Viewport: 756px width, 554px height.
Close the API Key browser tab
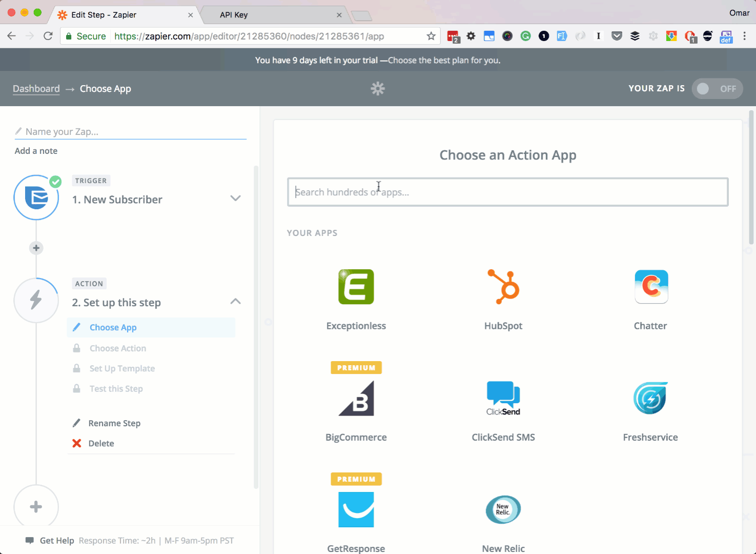pyautogui.click(x=339, y=15)
